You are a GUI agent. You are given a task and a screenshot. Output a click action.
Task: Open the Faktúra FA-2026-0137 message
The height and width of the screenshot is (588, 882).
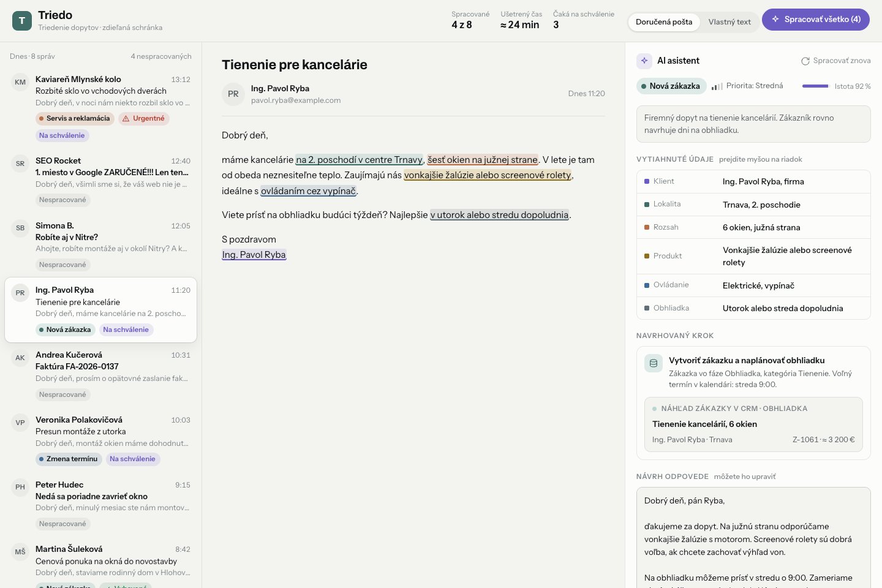[101, 375]
